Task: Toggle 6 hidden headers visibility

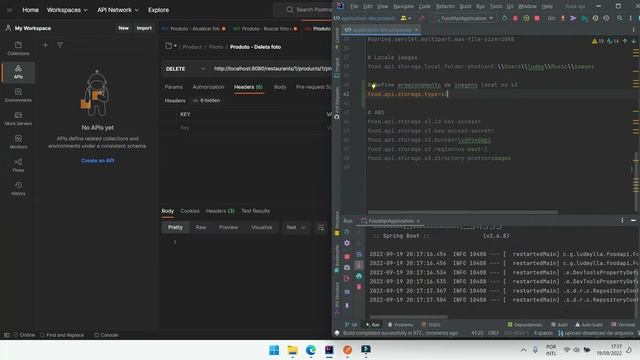Action: coord(207,100)
